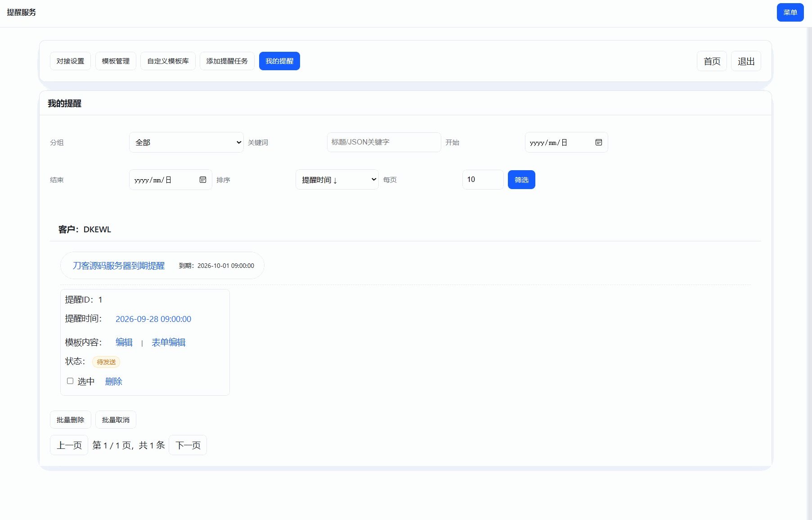Click the 表单编辑 link

168,343
